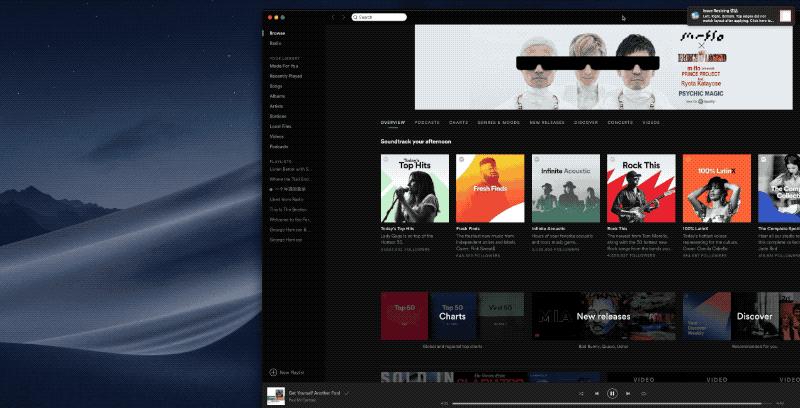800x408 pixels.
Task: Open Radio in the sidebar
Action: click(275, 43)
